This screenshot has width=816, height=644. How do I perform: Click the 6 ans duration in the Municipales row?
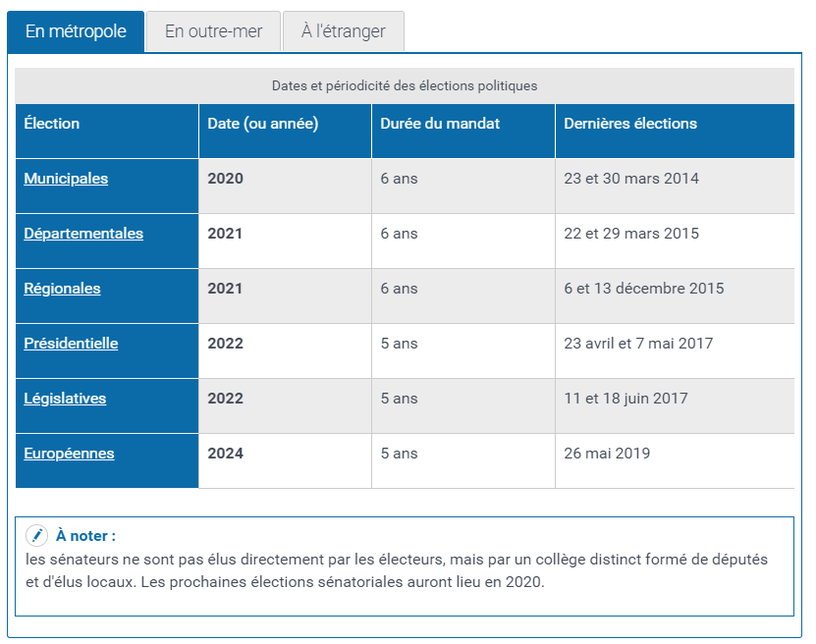(x=463, y=187)
